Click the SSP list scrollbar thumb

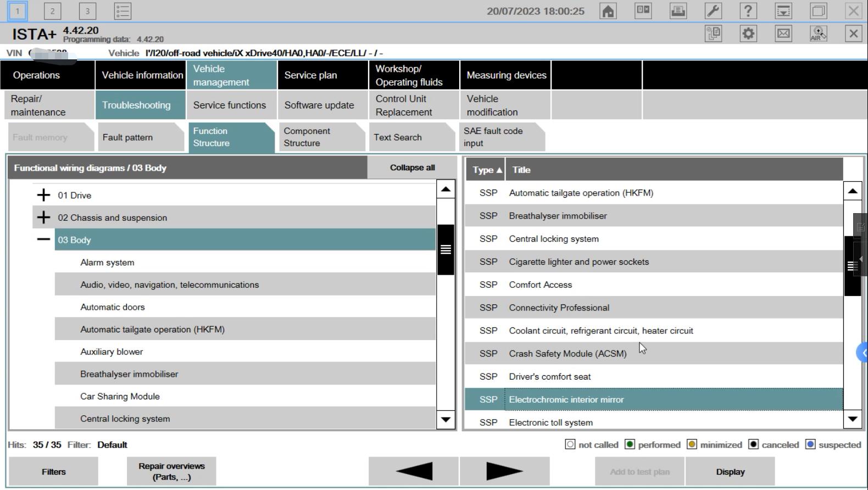point(852,266)
